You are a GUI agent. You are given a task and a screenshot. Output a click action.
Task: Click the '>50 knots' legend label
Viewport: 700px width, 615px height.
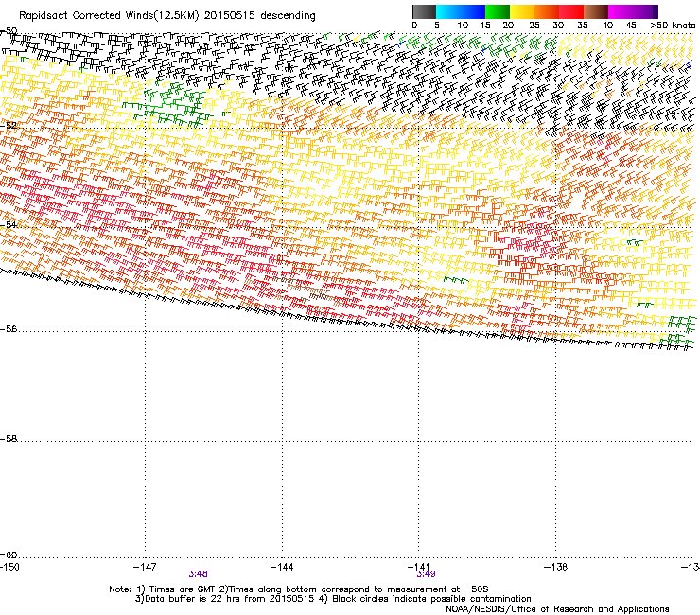[x=673, y=26]
